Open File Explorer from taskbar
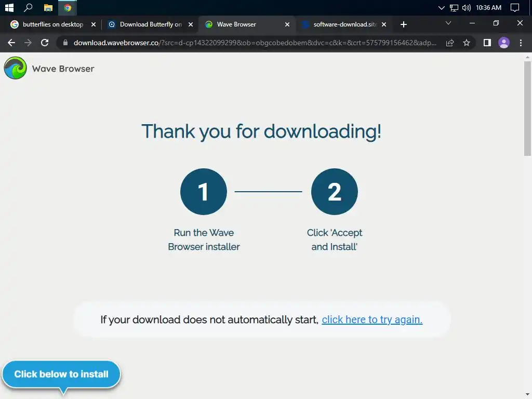532x399 pixels. (48, 7)
